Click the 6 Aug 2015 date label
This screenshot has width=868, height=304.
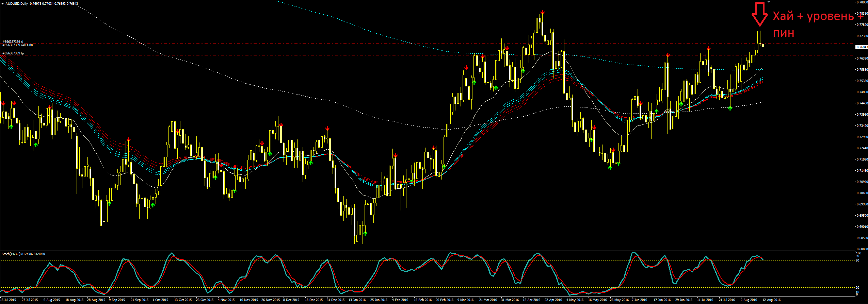tap(52, 300)
